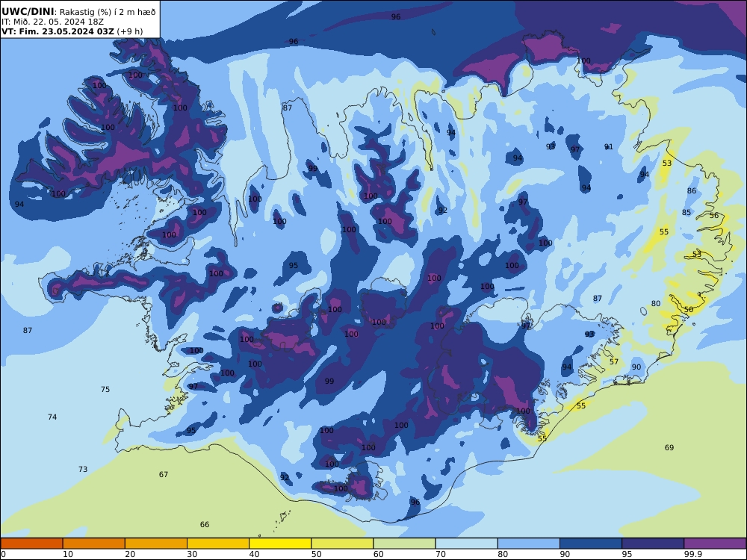
Task: Click the medium blue 90-95 legend swatch
Action: tap(591, 544)
